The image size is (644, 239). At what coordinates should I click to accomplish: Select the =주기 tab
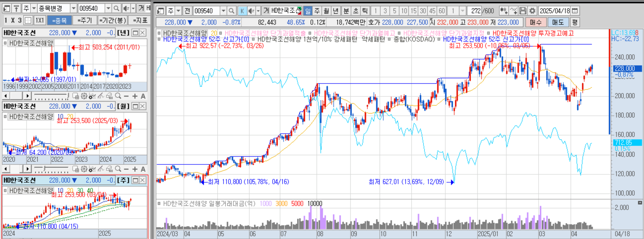tap(85, 21)
